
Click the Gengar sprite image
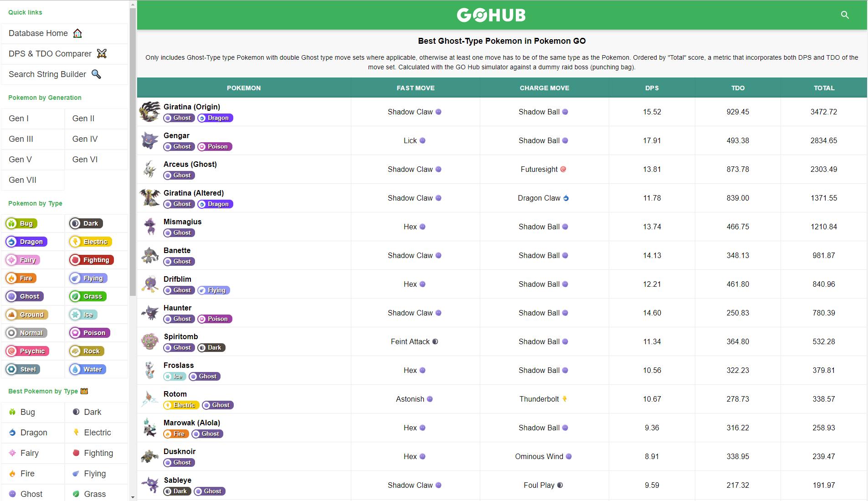(150, 140)
